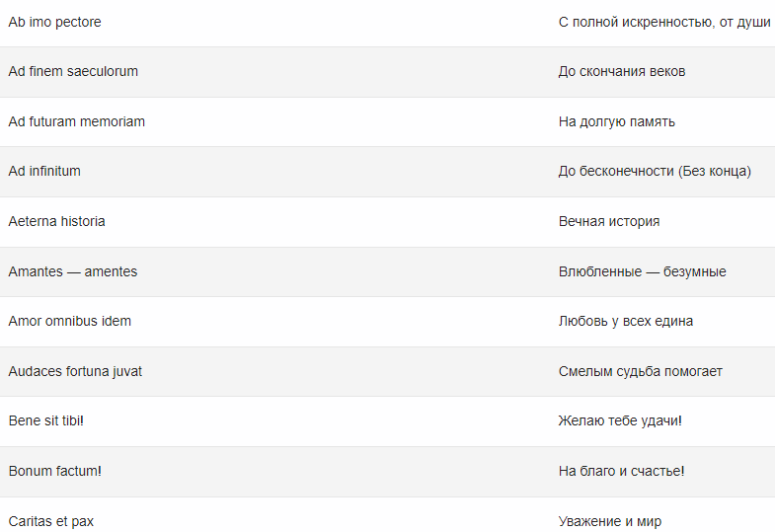
Task: Select translation До скончания веков
Action: click(622, 72)
